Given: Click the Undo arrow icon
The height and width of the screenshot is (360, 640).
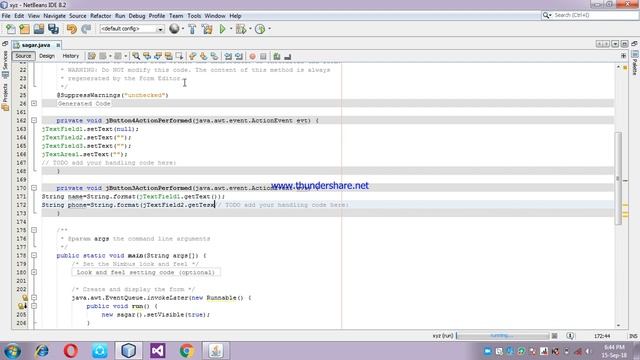Looking at the screenshot, I should [x=71, y=29].
